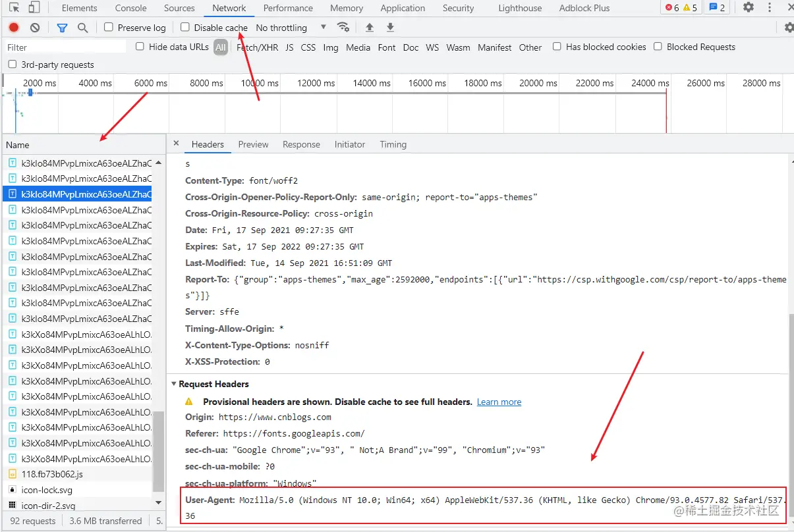This screenshot has height=532, width=794.
Task: Select the 118.fb73b062.js request
Action: click(78, 474)
